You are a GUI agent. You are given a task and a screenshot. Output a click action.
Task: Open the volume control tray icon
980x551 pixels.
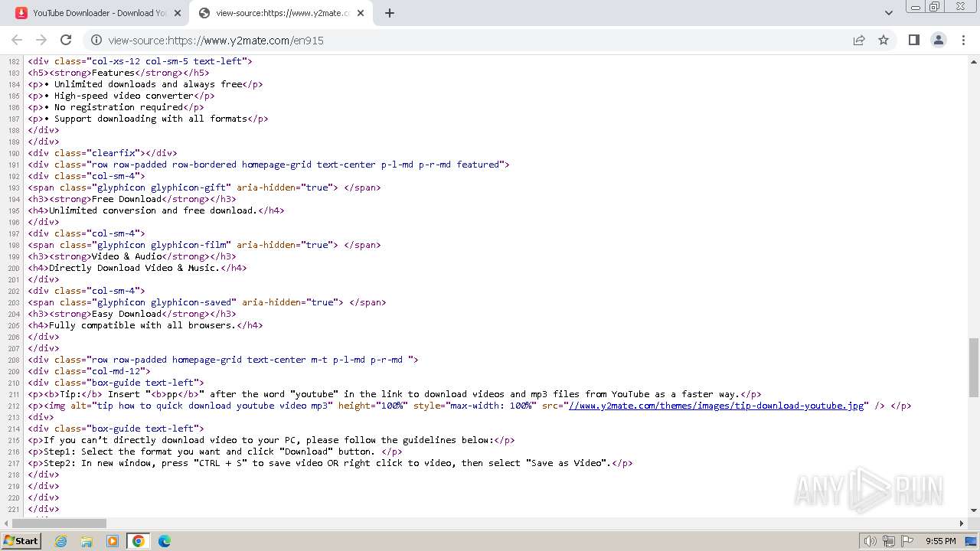(x=870, y=541)
